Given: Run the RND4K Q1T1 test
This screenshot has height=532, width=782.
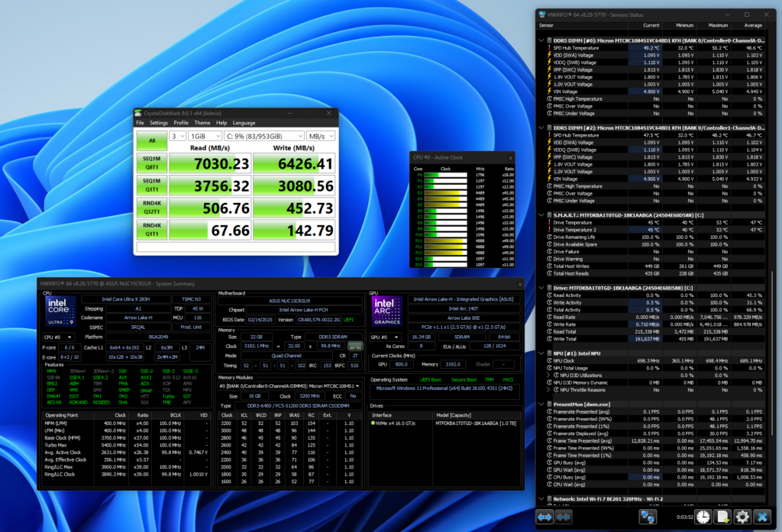Looking at the screenshot, I should coord(152,229).
